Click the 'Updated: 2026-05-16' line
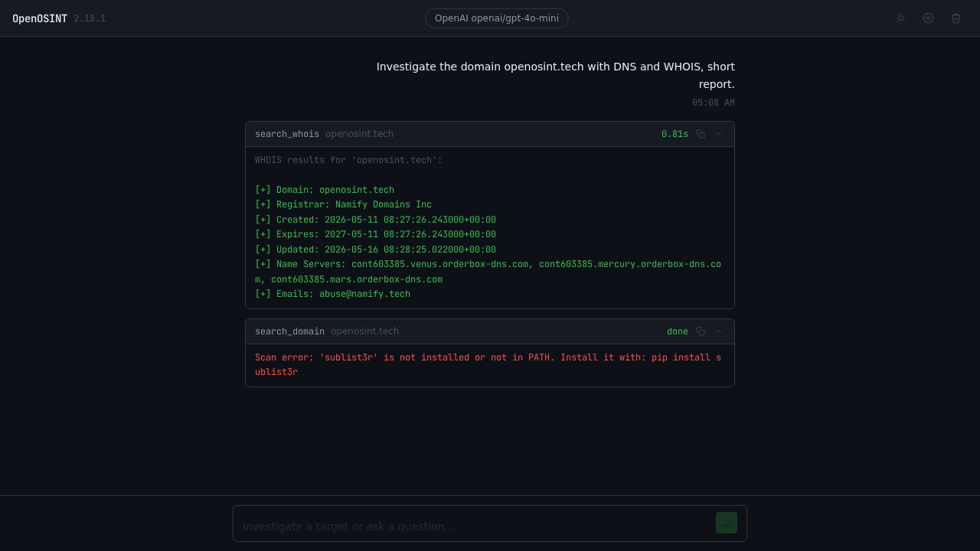Image resolution: width=980 pixels, height=551 pixels. 375,249
